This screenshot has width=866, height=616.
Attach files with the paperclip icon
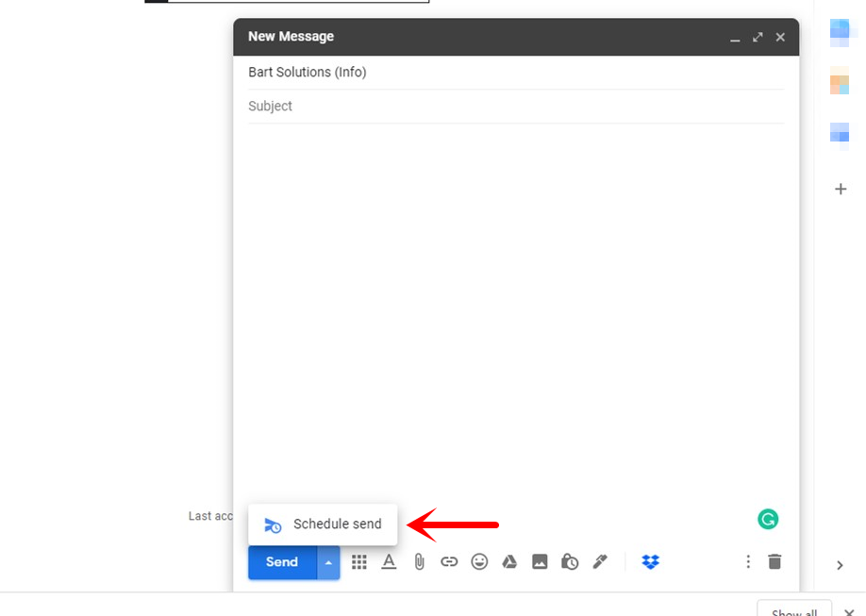419,562
